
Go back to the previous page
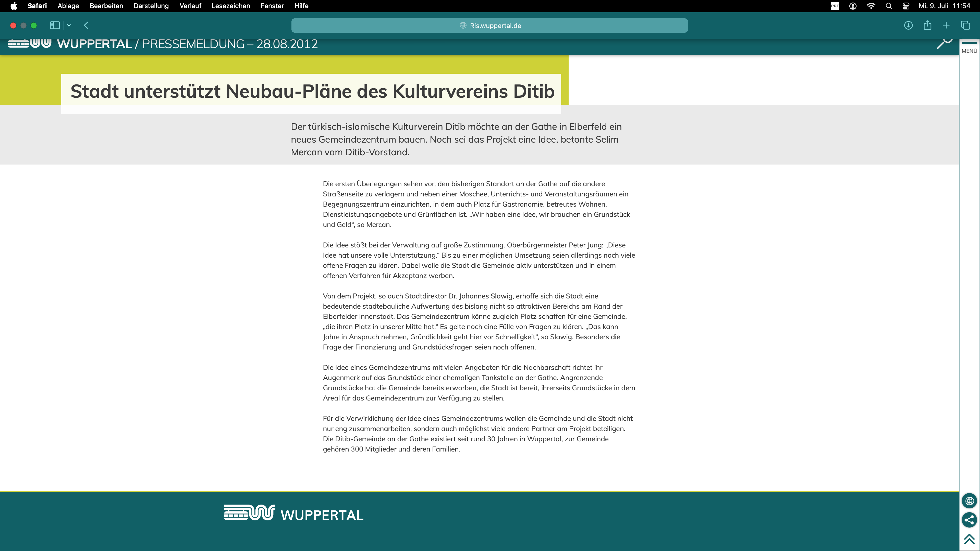(86, 25)
